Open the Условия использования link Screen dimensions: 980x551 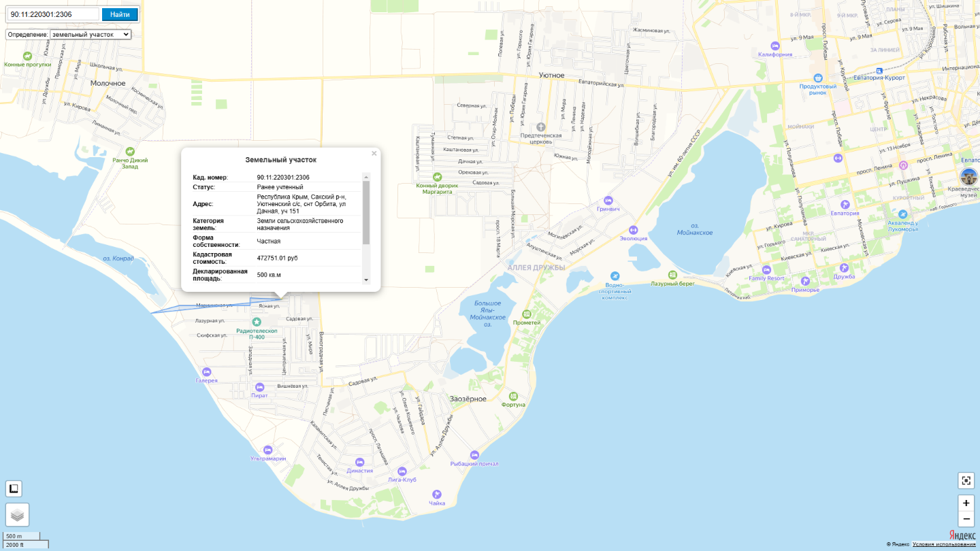click(943, 544)
